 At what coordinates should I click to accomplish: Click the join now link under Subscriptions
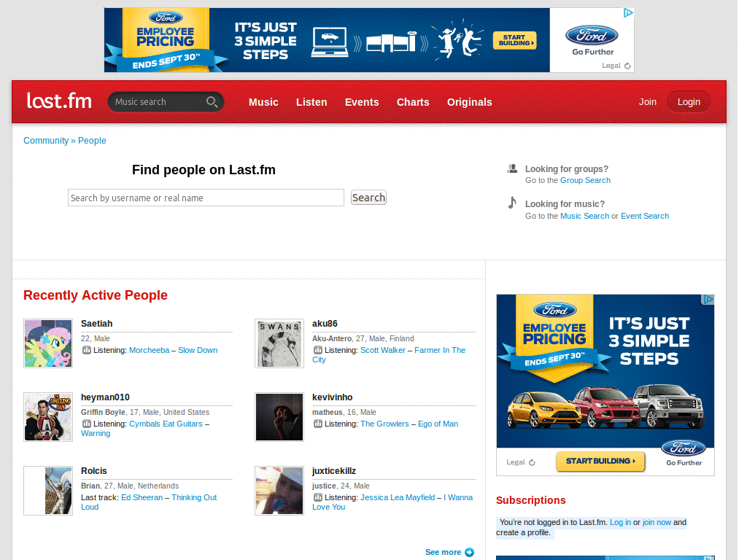click(657, 522)
